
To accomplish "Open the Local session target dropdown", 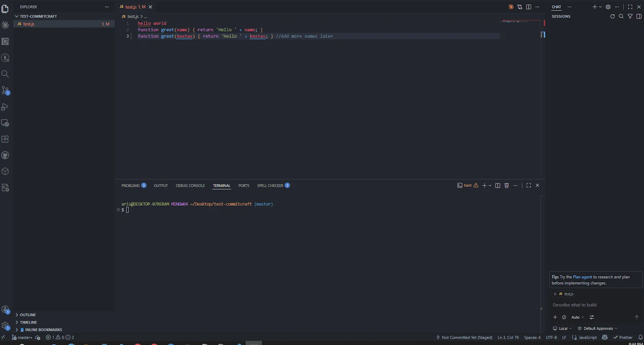I will point(562,328).
